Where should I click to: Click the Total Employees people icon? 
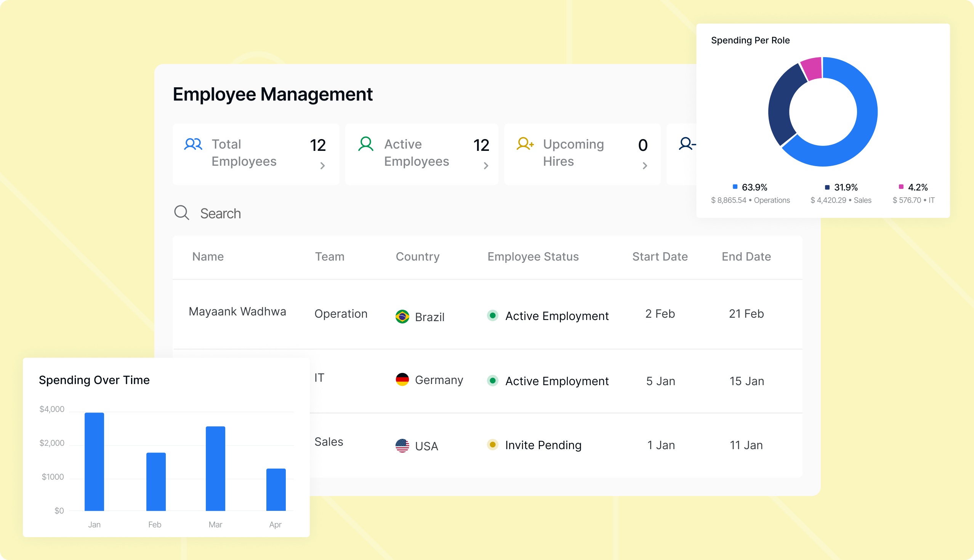point(193,144)
